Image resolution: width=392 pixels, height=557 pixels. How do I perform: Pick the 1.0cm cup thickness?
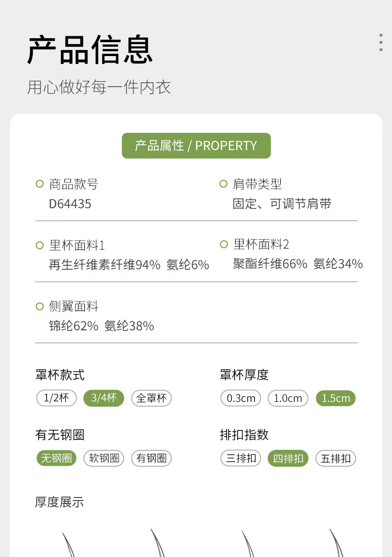(x=288, y=398)
